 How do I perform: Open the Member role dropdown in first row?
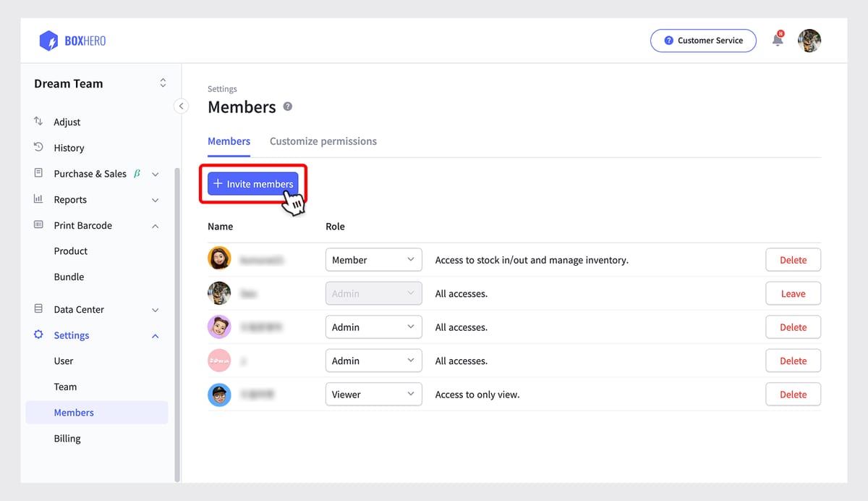point(373,260)
